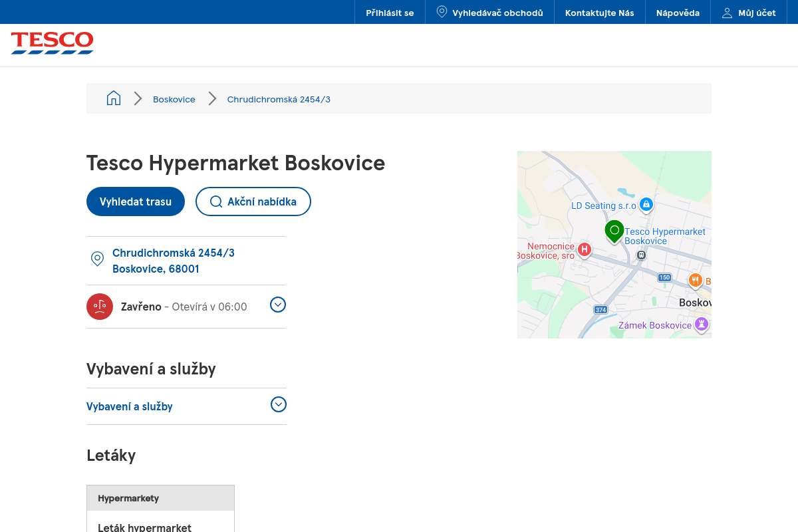Viewport: 798px width, 532px height.
Task: Click the Akční nabídka button
Action: point(253,201)
